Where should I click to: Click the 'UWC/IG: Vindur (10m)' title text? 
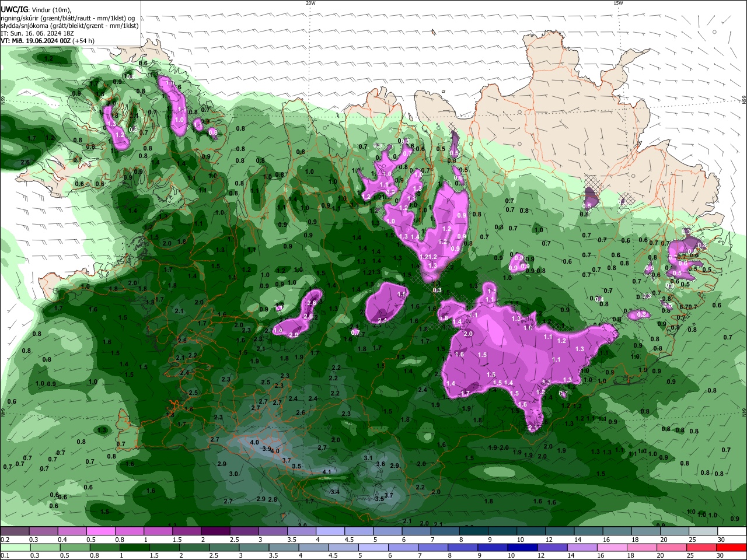coord(36,9)
